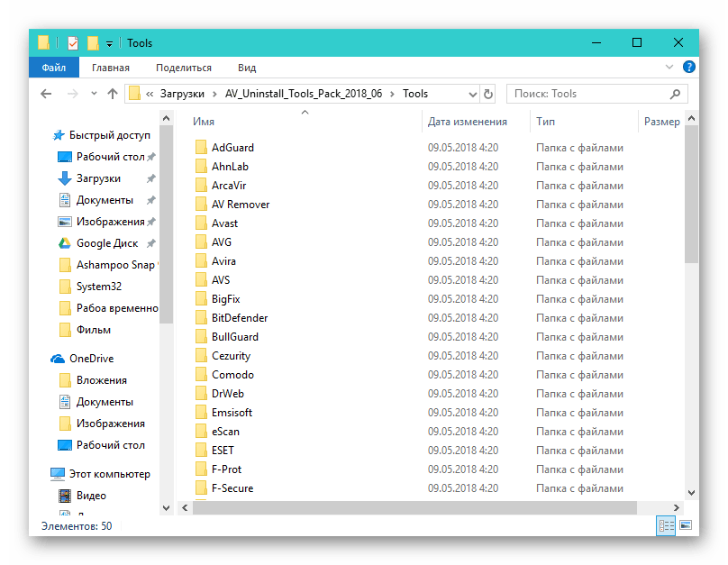Viewport: 728px width, 565px height.
Task: Go up one folder level with the Up arrow
Action: click(113, 94)
